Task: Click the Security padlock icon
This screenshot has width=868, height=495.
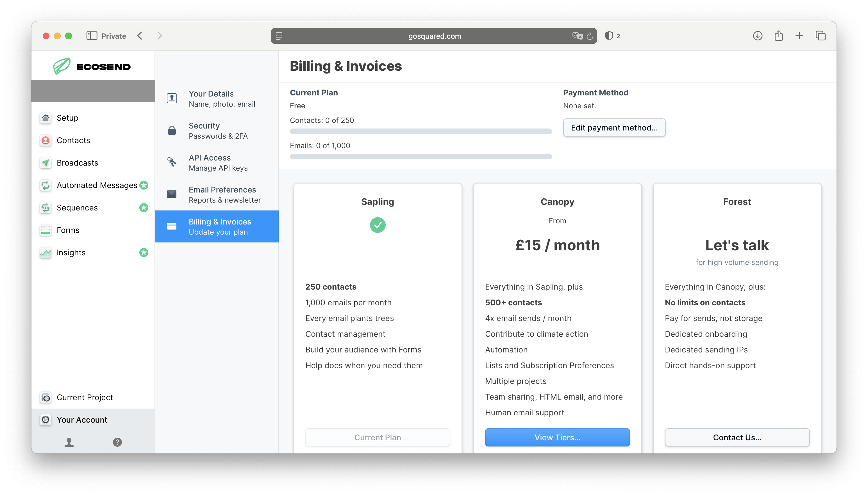Action: 171,130
